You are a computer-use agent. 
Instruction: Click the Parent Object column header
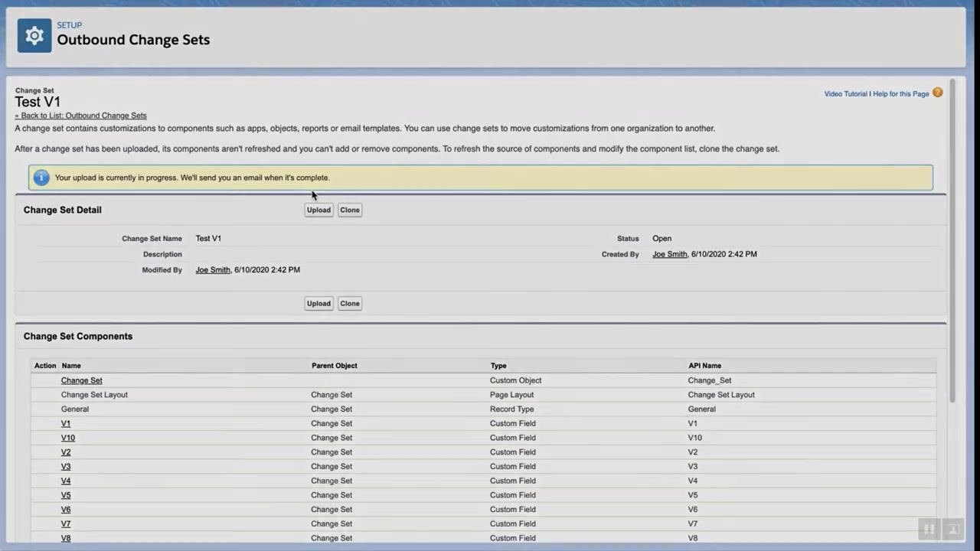[x=335, y=366]
